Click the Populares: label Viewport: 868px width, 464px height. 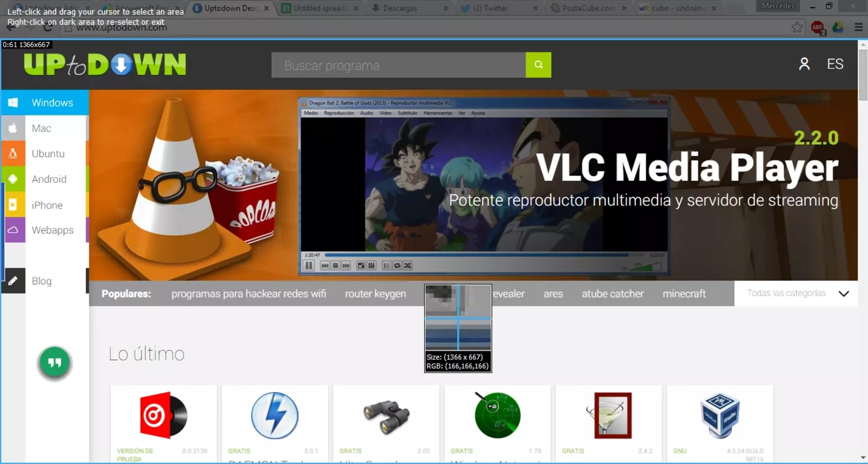pyautogui.click(x=126, y=293)
